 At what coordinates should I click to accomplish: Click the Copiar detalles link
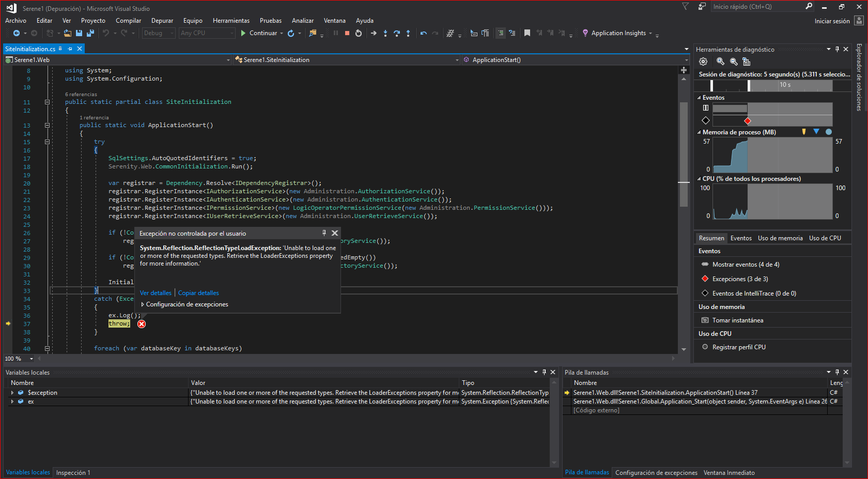[x=198, y=293]
